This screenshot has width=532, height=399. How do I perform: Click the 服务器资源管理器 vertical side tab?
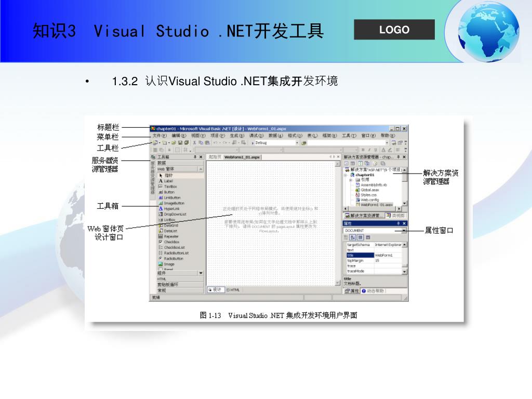coord(153,178)
